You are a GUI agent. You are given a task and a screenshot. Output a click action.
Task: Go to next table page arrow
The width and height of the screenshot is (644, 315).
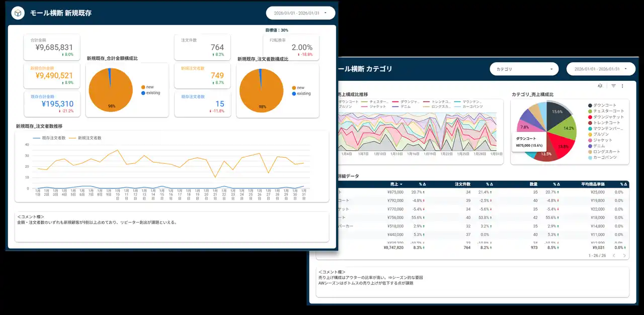point(624,256)
